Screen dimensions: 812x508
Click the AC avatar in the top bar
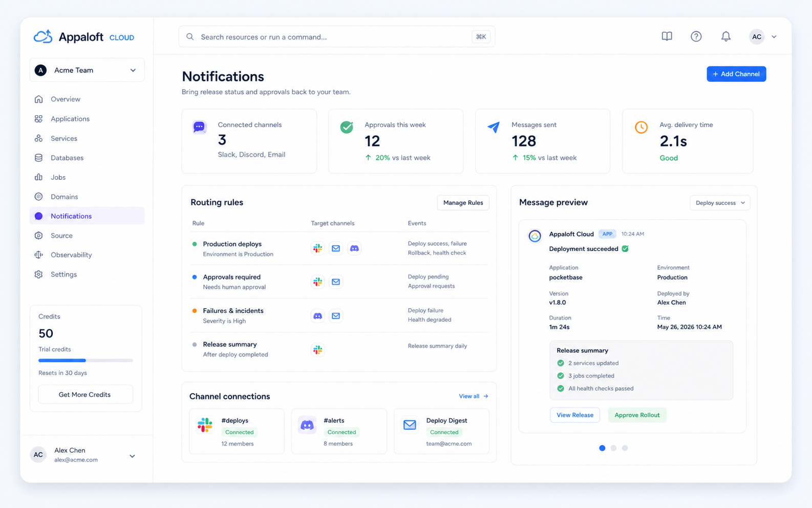click(757, 37)
